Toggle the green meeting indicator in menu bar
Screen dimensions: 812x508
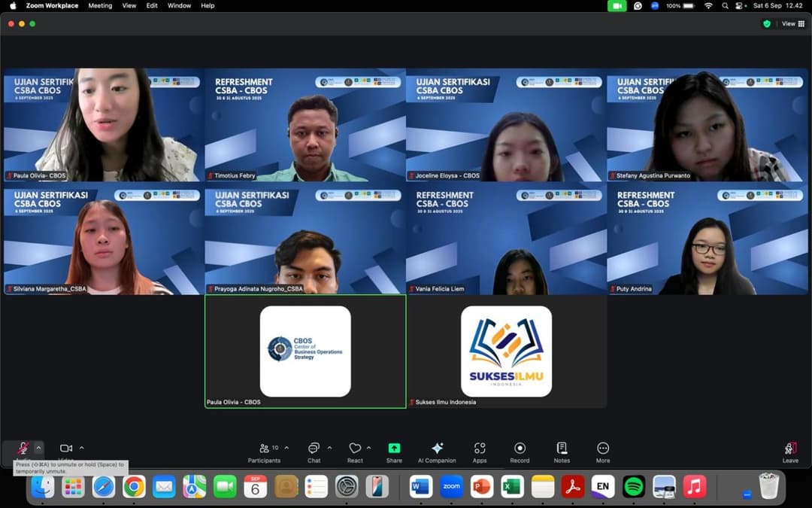[616, 6]
